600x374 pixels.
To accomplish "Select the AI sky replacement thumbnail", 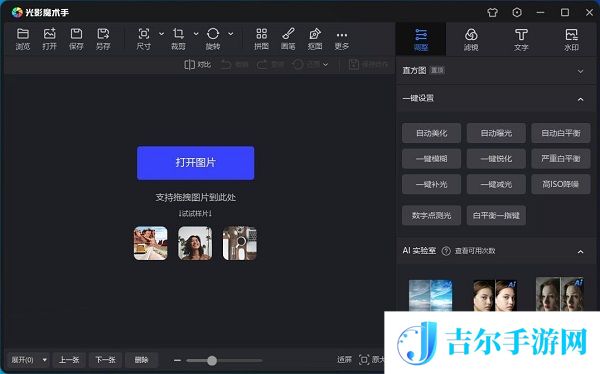I will 430,295.
